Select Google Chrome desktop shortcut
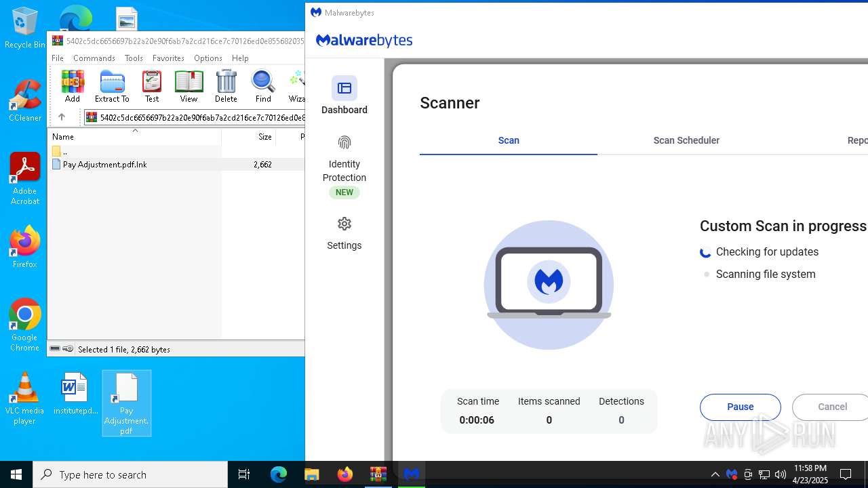 coord(25,325)
